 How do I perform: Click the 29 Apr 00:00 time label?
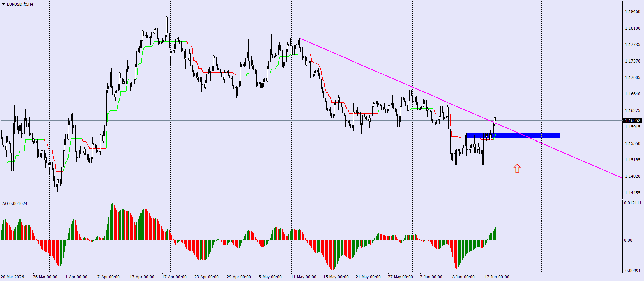point(239,277)
